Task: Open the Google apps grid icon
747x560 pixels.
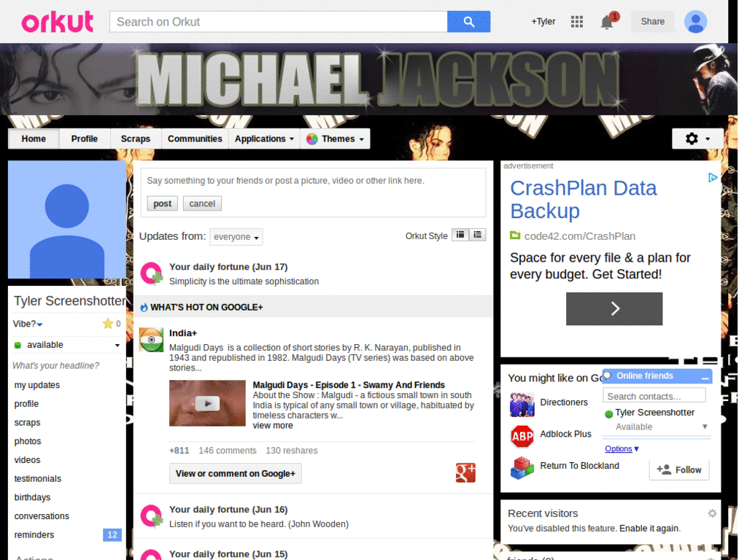Action: point(577,22)
